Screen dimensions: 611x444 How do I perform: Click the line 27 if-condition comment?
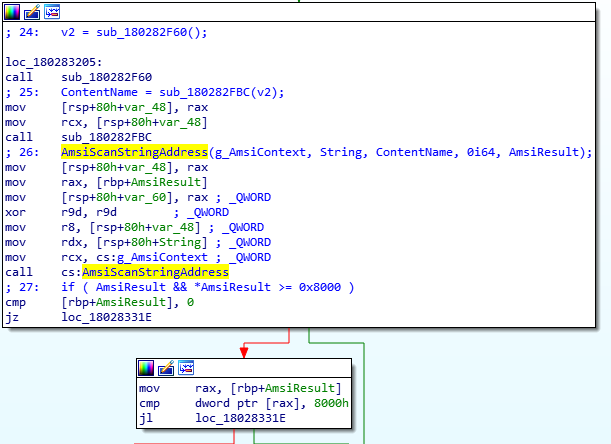coord(190,287)
